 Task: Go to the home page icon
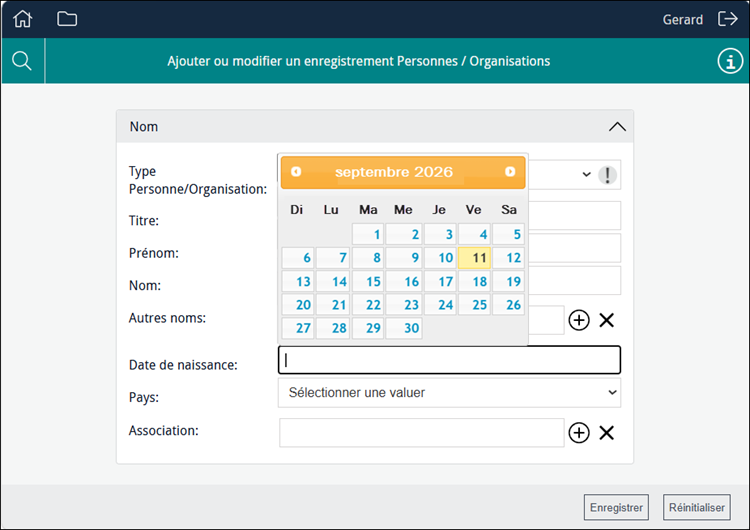point(22,19)
